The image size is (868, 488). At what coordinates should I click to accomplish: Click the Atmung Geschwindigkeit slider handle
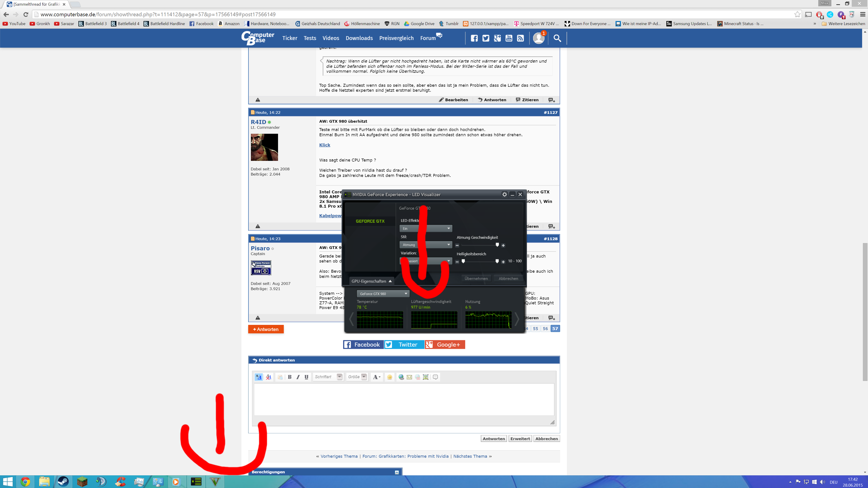point(497,245)
